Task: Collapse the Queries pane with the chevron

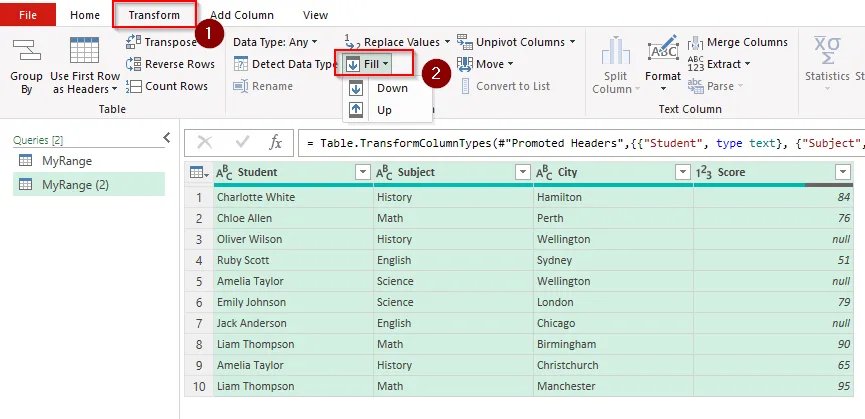Action: 167,138
